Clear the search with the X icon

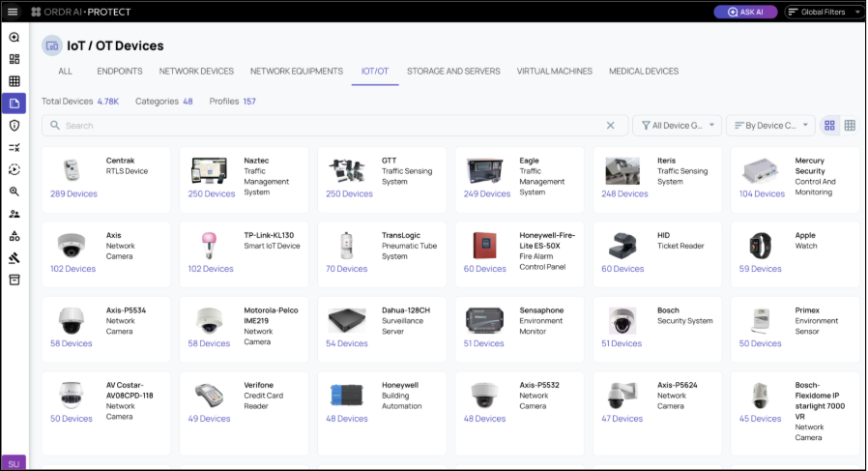pyautogui.click(x=610, y=126)
